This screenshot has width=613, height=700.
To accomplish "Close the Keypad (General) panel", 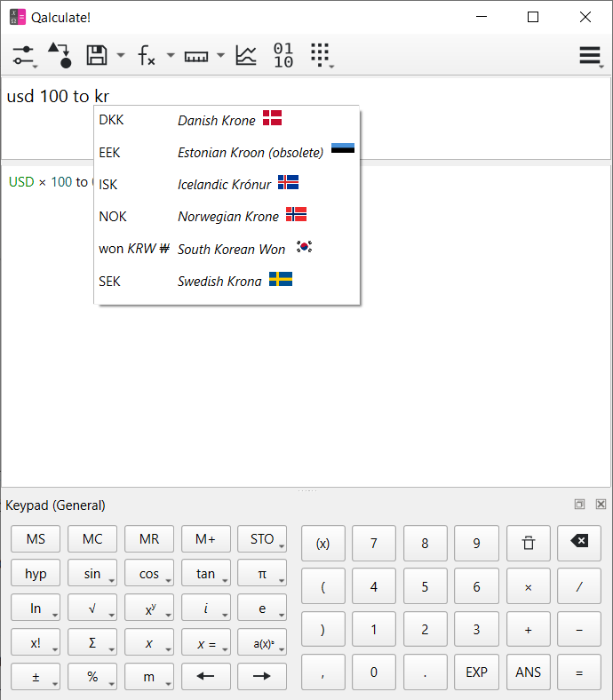I will 601,505.
